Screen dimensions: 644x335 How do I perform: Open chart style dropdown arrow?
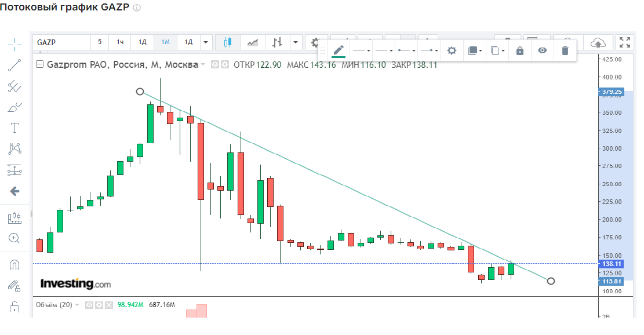click(296, 42)
